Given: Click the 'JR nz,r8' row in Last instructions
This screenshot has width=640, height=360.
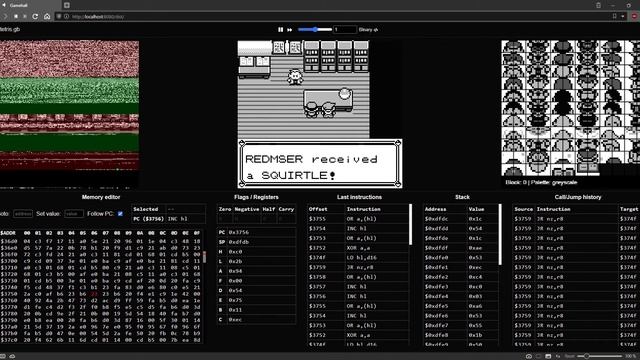Looking at the screenshot, I should click(x=358, y=267).
